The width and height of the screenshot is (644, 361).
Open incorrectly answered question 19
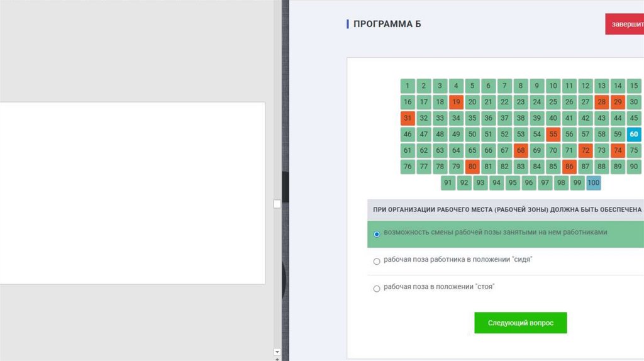[456, 102]
